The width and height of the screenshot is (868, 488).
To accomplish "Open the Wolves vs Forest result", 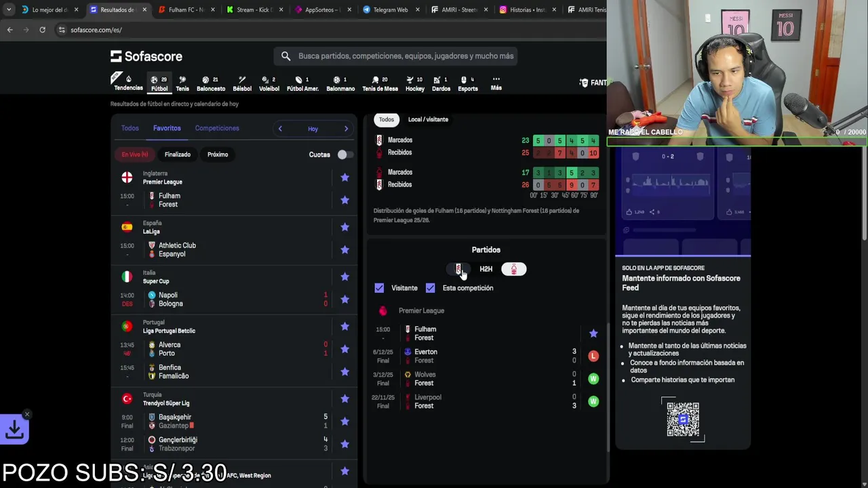I will pos(486,379).
